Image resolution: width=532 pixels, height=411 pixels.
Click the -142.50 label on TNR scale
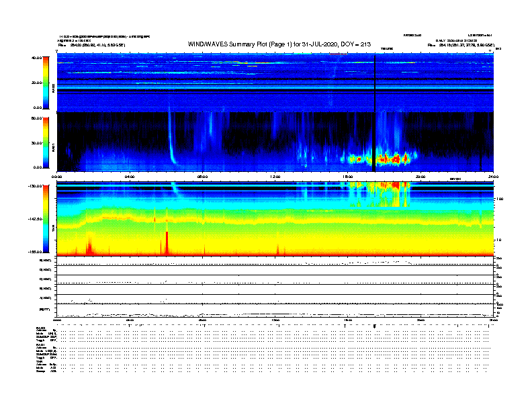coord(35,219)
